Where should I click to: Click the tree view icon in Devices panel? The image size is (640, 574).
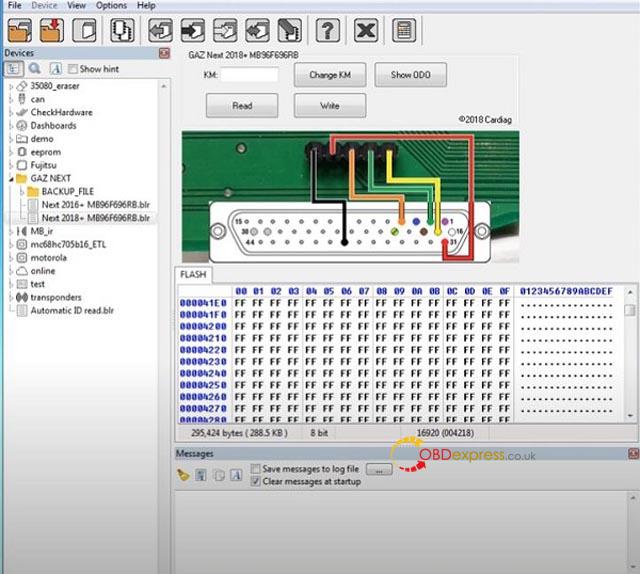[x=13, y=69]
